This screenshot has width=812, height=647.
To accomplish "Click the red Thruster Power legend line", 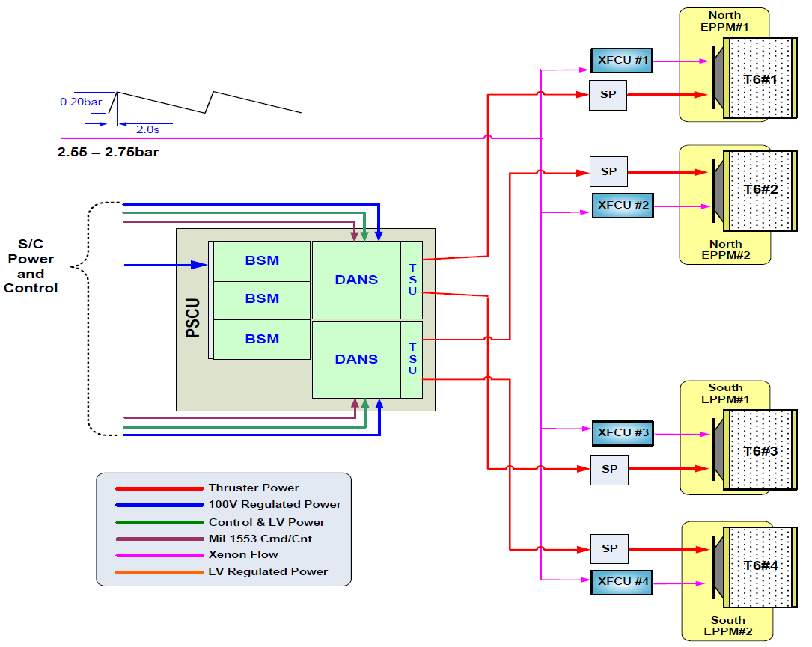I will tap(159, 488).
